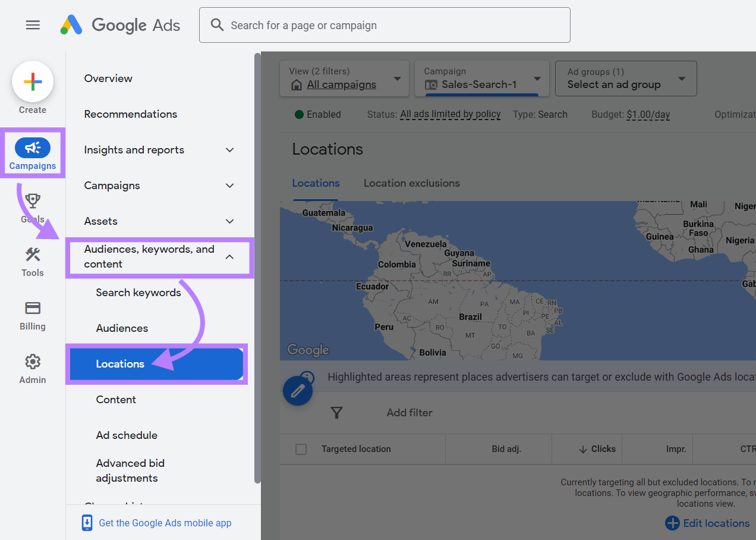Select the Billing icon
The width and height of the screenshot is (756, 540).
click(x=33, y=310)
